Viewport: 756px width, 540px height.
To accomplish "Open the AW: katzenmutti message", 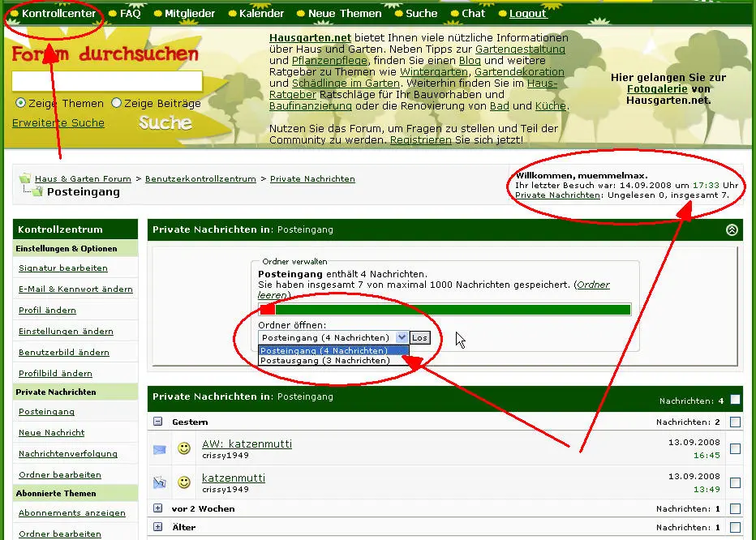I will [247, 444].
